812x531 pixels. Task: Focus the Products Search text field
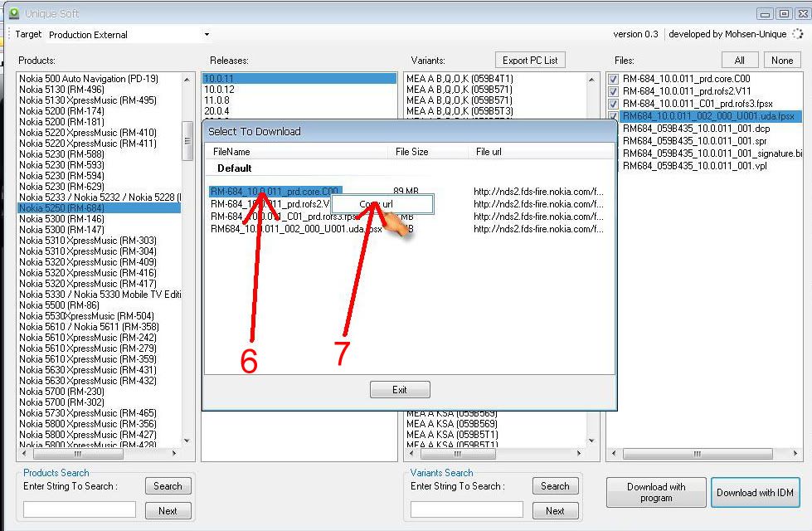tap(80, 509)
